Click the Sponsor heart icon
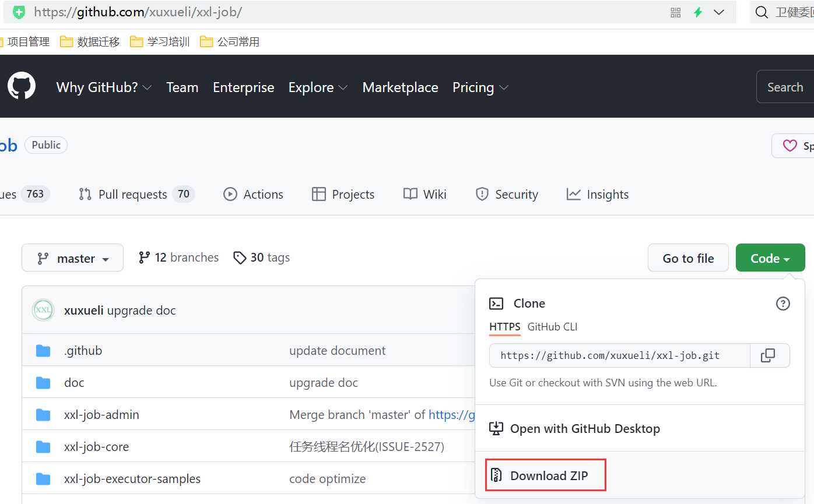The width and height of the screenshot is (814, 504). point(790,146)
